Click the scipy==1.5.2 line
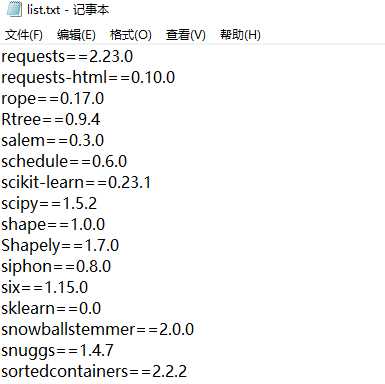The height and width of the screenshot is (384, 385). [49, 204]
